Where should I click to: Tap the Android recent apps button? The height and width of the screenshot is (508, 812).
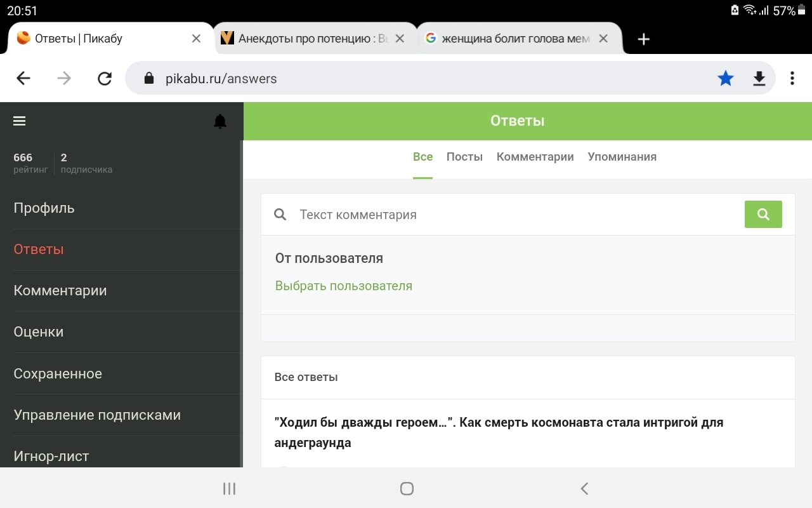pos(230,488)
